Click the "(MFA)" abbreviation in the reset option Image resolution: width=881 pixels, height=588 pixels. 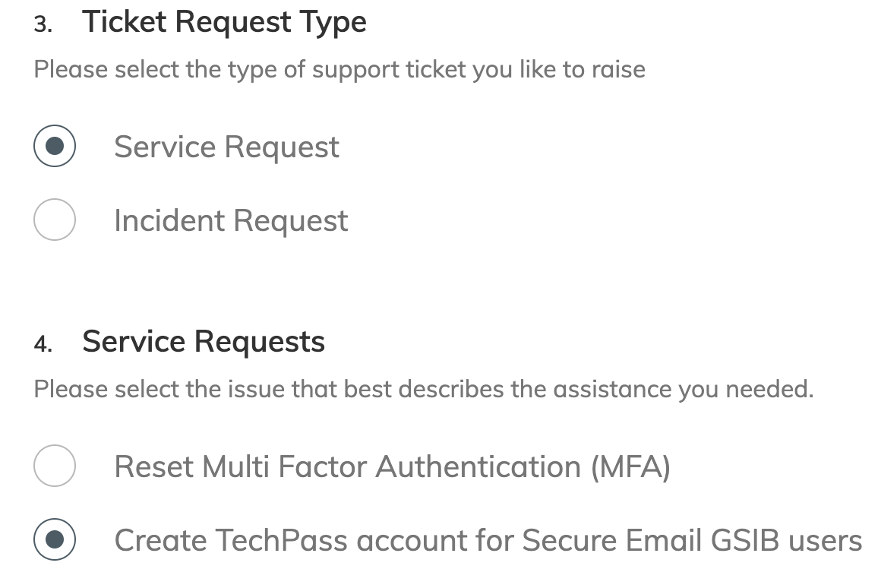click(x=630, y=466)
